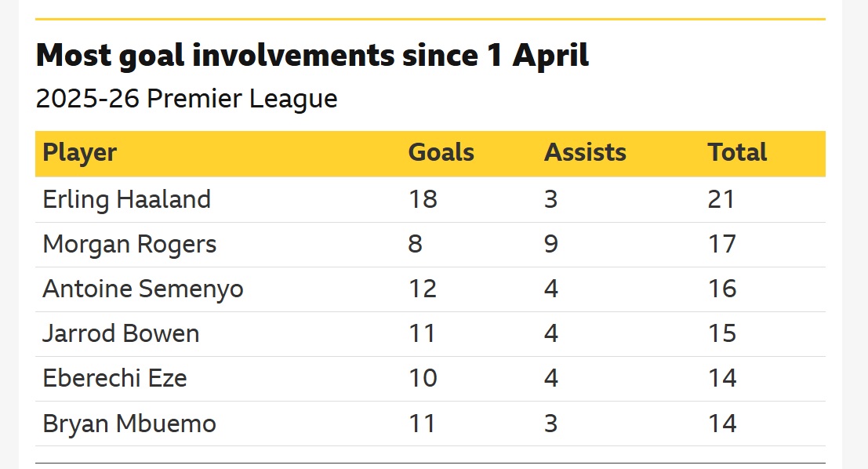Image resolution: width=868 pixels, height=469 pixels.
Task: Select Antoine Semenyo in the table
Action: point(143,289)
